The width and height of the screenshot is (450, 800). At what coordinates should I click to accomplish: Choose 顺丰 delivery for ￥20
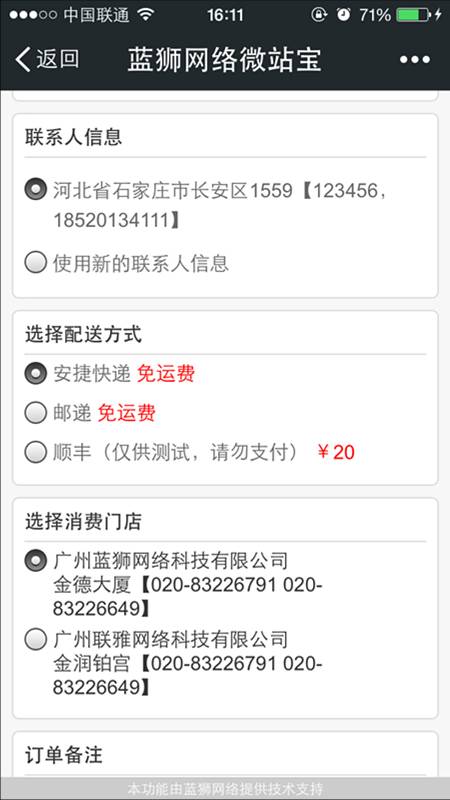click(x=36, y=452)
